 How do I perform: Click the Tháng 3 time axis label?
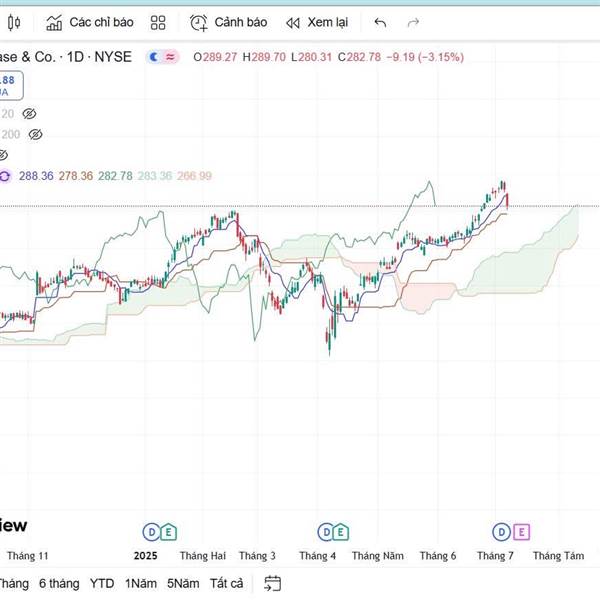tap(257, 556)
